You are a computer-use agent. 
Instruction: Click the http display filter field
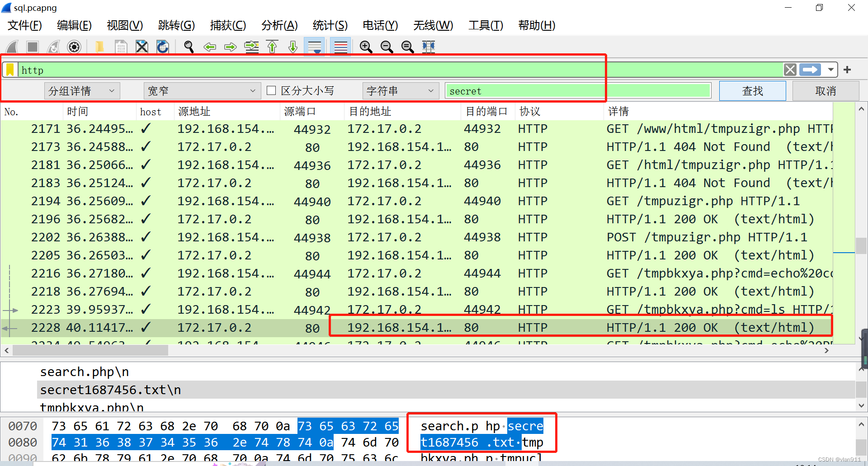(400, 70)
